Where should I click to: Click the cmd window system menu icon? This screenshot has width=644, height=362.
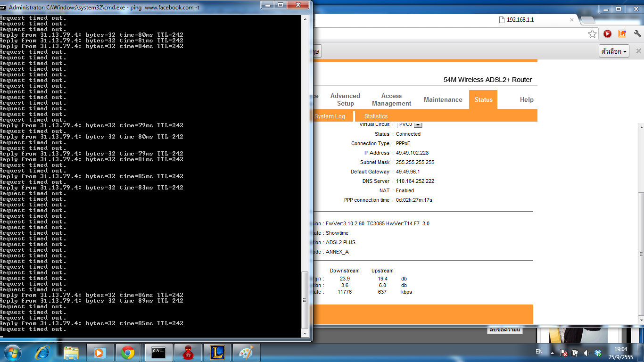pos(4,7)
